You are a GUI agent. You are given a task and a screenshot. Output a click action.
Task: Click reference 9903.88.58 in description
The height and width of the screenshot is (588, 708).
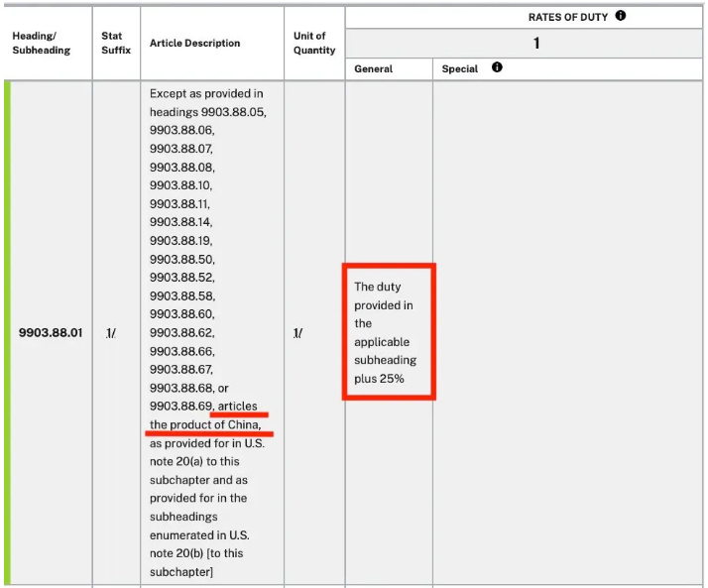(181, 295)
